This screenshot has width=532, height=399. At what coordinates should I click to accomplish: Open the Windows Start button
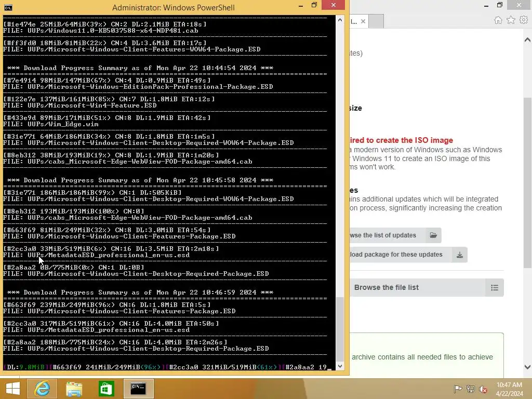pyautogui.click(x=13, y=389)
